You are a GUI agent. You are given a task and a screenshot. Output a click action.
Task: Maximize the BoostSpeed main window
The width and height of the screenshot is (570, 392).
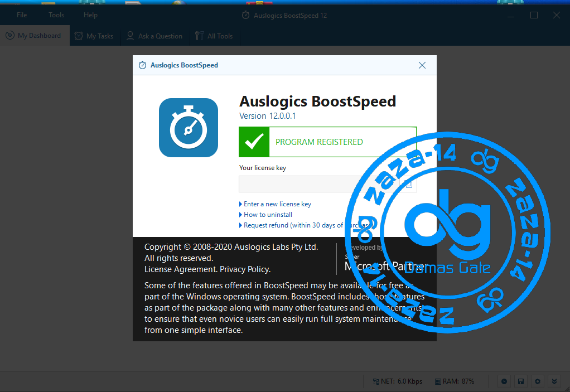click(x=534, y=15)
